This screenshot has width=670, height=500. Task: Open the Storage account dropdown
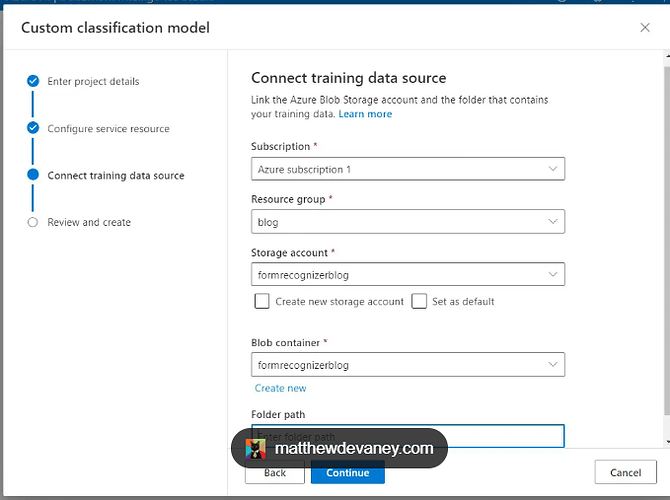(408, 274)
